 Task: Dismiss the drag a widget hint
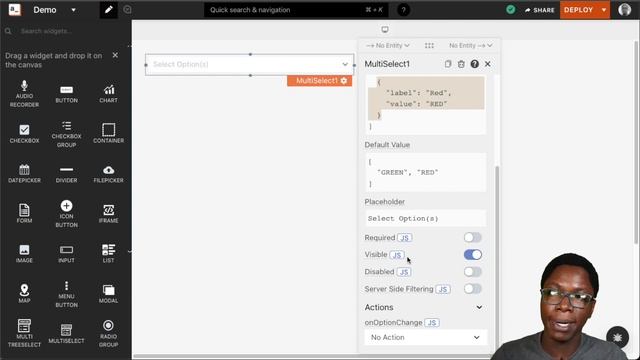coord(115,55)
